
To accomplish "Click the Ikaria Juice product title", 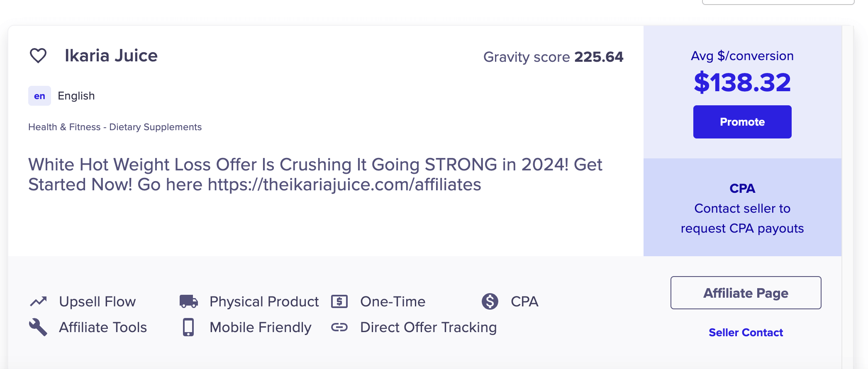I will pyautogui.click(x=111, y=56).
